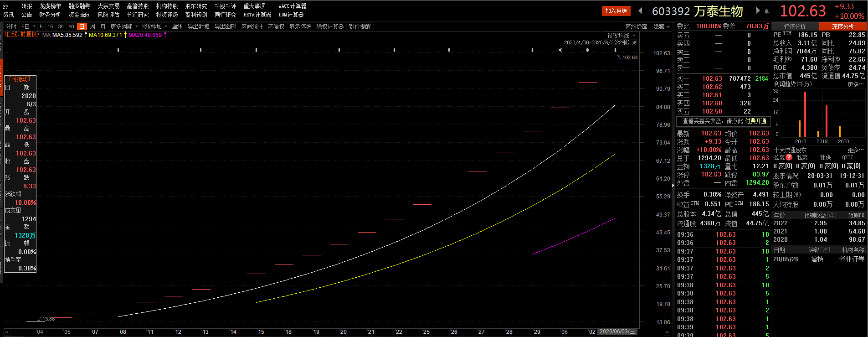Set a 到价提醒 price alert
This screenshot has width=868, height=337.
[x=360, y=26]
